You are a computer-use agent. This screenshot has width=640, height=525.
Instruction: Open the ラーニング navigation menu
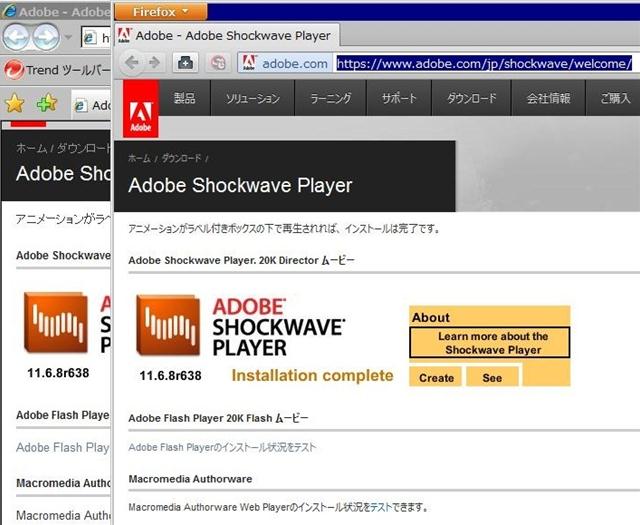pyautogui.click(x=331, y=98)
